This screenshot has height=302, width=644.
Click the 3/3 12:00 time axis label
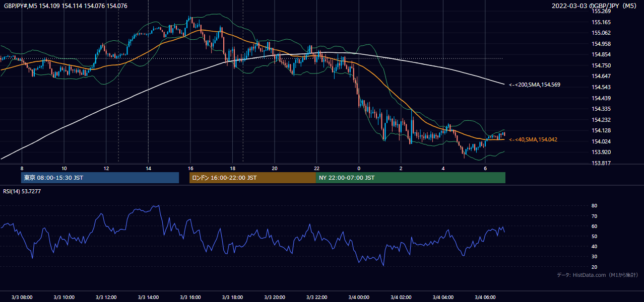pos(106,297)
